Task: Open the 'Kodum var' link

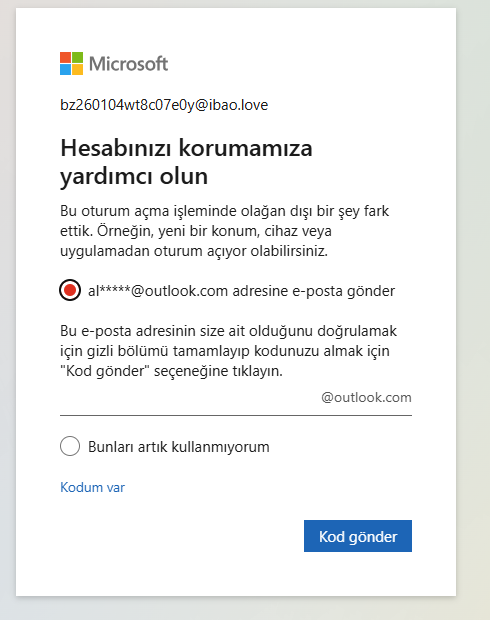Action: [x=92, y=487]
